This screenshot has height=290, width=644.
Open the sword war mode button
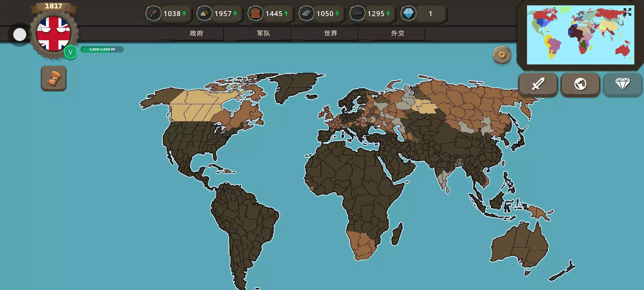(x=538, y=84)
